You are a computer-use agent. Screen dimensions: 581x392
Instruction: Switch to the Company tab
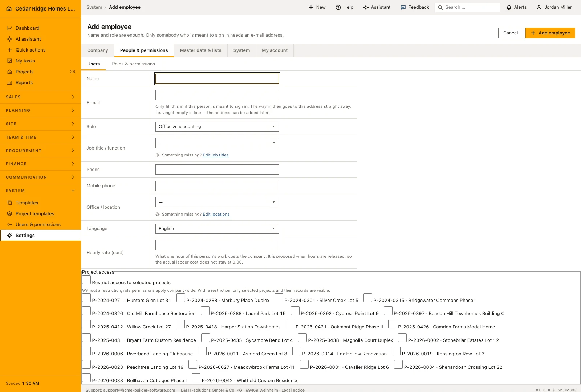pyautogui.click(x=98, y=50)
